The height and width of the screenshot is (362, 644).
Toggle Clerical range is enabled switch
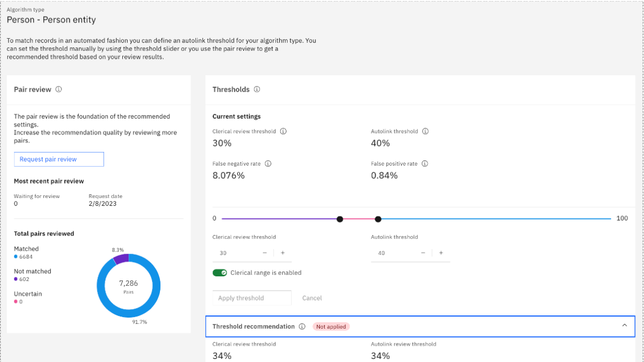(220, 273)
